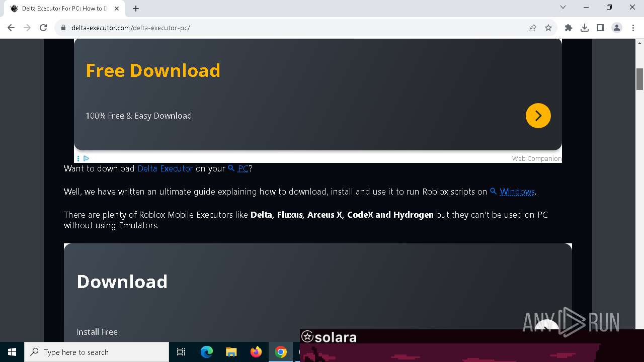644x362 pixels.
Task: Reload the current page
Action: [x=43, y=28]
